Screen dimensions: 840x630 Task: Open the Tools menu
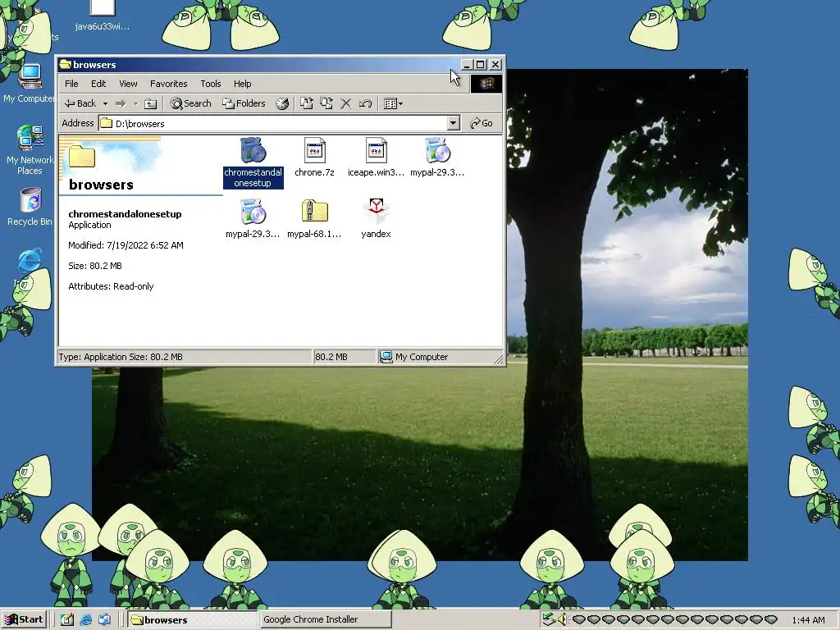tap(211, 84)
